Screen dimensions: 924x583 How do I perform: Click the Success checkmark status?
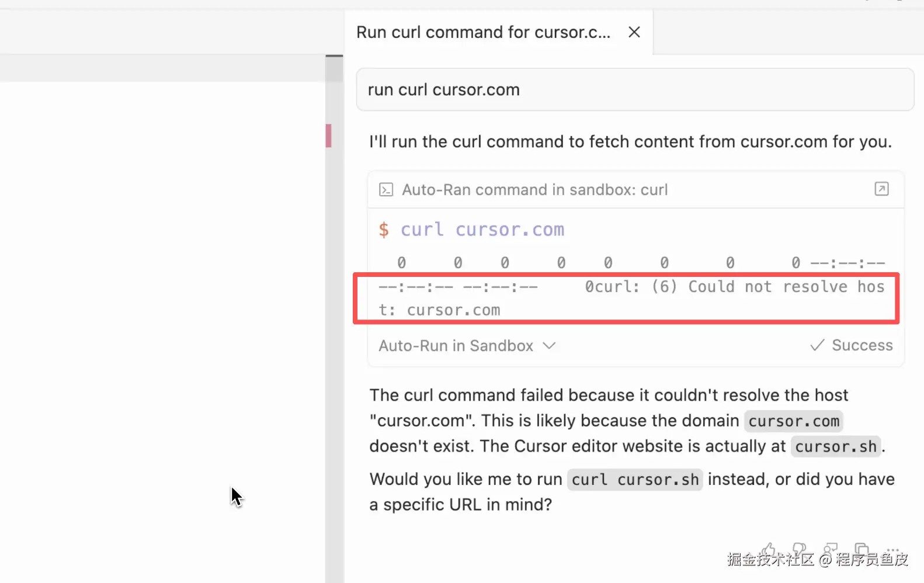(852, 345)
